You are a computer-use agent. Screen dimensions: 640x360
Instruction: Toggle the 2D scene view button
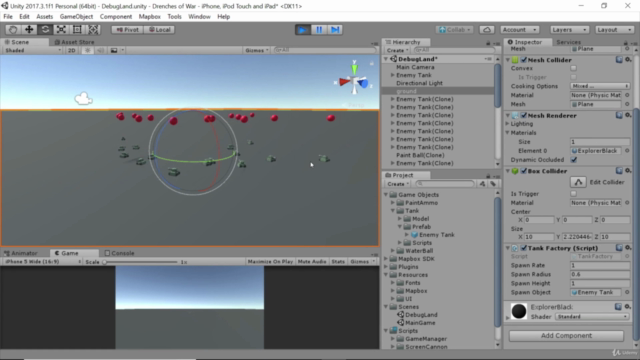pyautogui.click(x=71, y=50)
